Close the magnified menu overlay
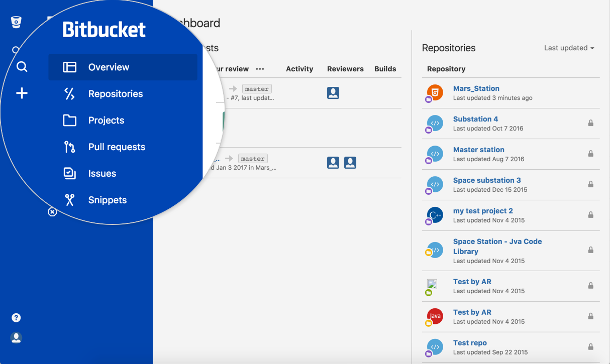 (x=52, y=212)
